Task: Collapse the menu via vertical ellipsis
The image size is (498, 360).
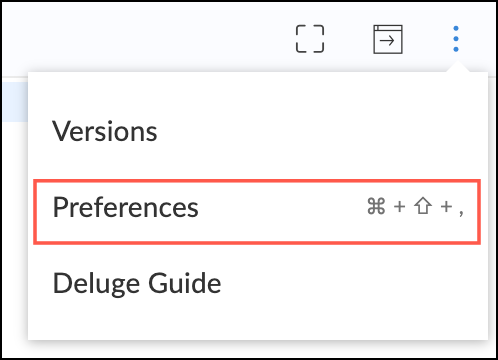Action: (456, 39)
